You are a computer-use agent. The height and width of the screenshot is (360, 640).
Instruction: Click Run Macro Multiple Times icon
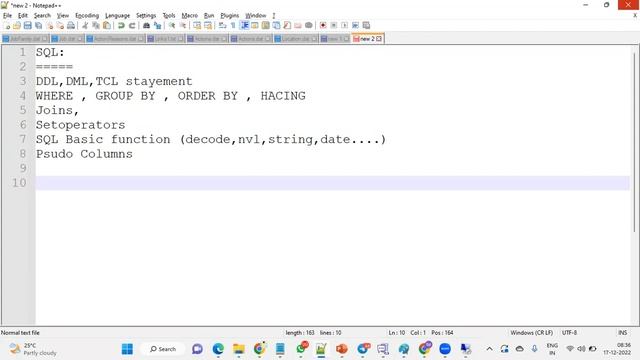tap(355, 26)
